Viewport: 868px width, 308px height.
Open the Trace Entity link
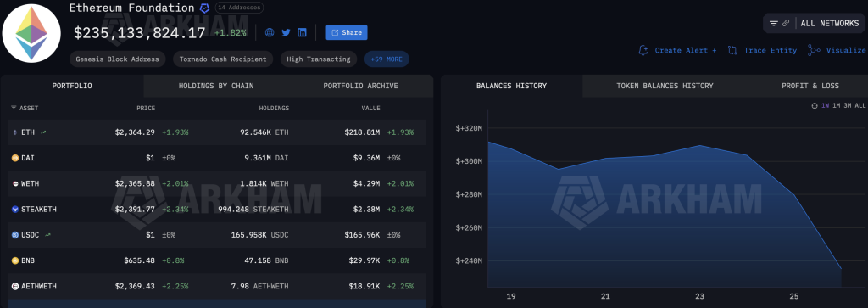pos(770,50)
